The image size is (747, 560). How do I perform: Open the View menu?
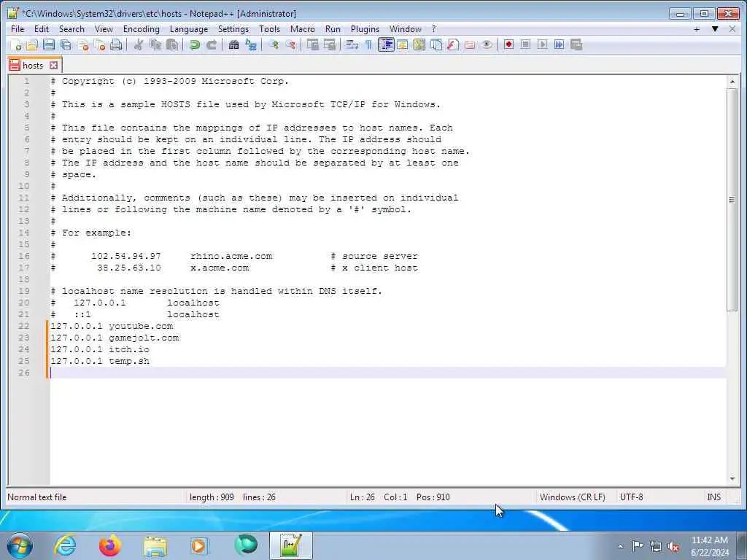(x=104, y=29)
